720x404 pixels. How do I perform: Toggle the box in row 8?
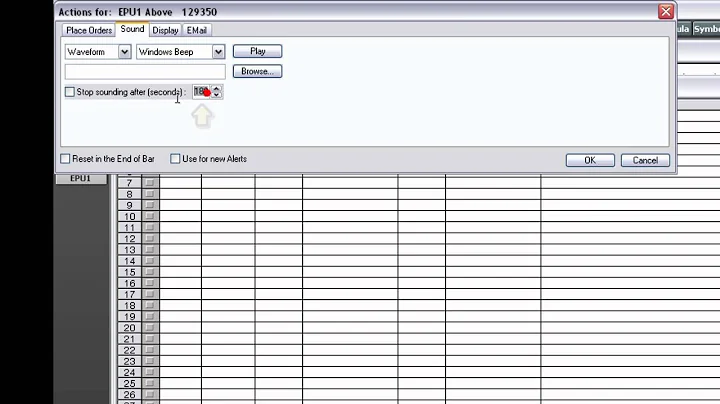coord(150,194)
